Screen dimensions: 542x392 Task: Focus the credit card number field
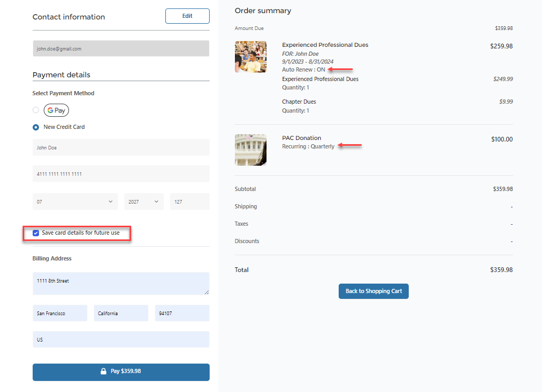121,174
